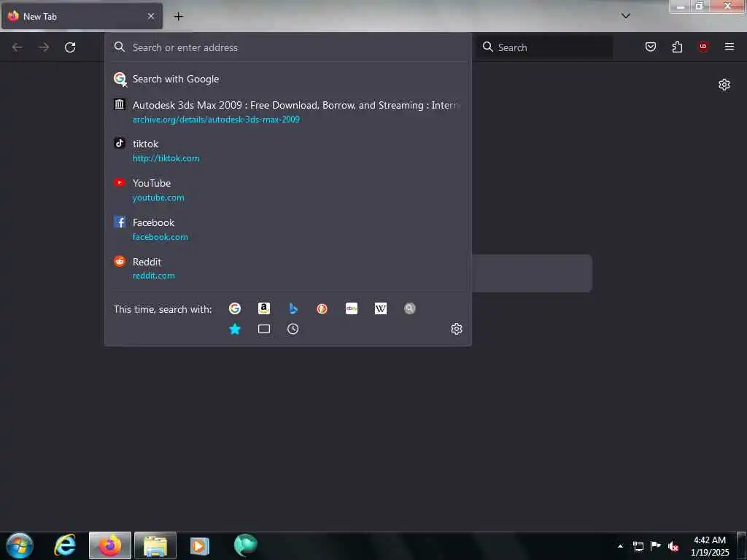Open the Firefox hamburger menu
The width and height of the screenshot is (747, 560).
pos(729,47)
